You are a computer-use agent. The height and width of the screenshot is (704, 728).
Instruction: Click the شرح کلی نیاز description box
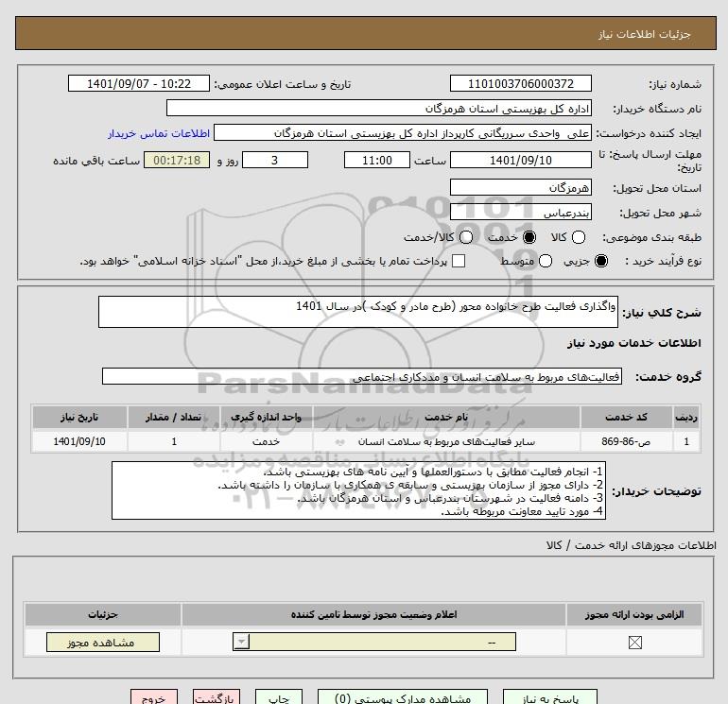(358, 312)
